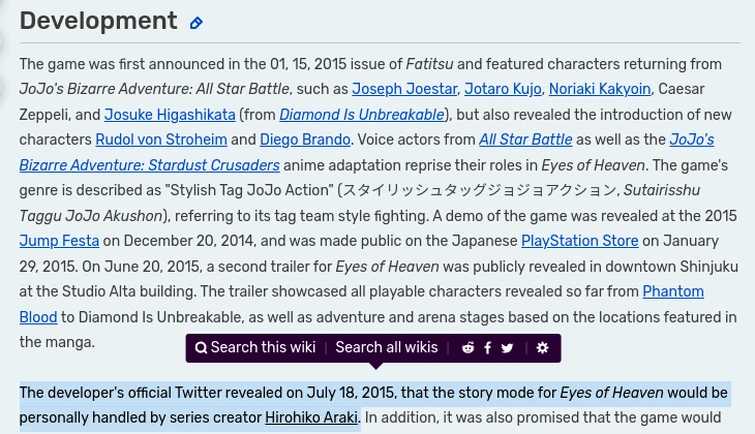
Task: Visit the Jump Festa link
Action: (59, 241)
